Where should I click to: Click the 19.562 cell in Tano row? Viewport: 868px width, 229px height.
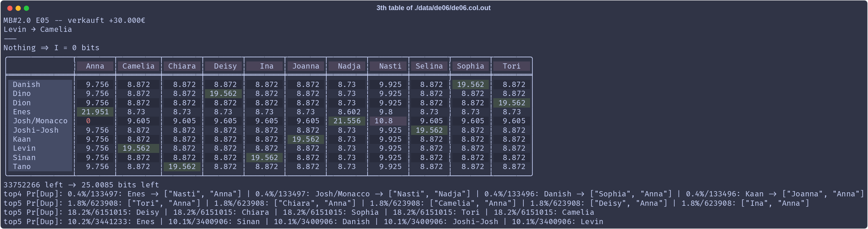tap(182, 166)
